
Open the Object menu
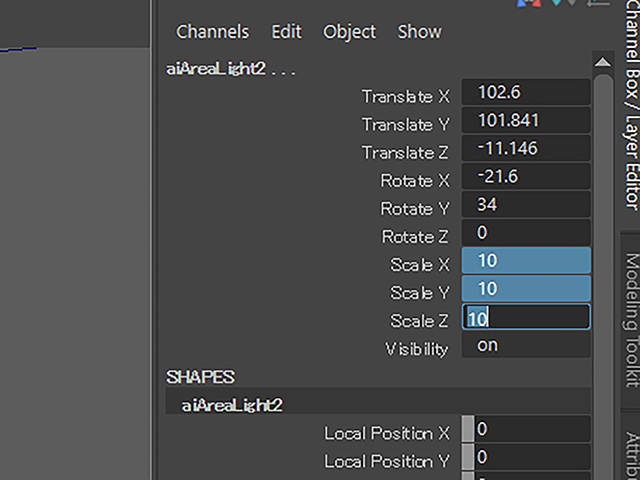(x=349, y=32)
